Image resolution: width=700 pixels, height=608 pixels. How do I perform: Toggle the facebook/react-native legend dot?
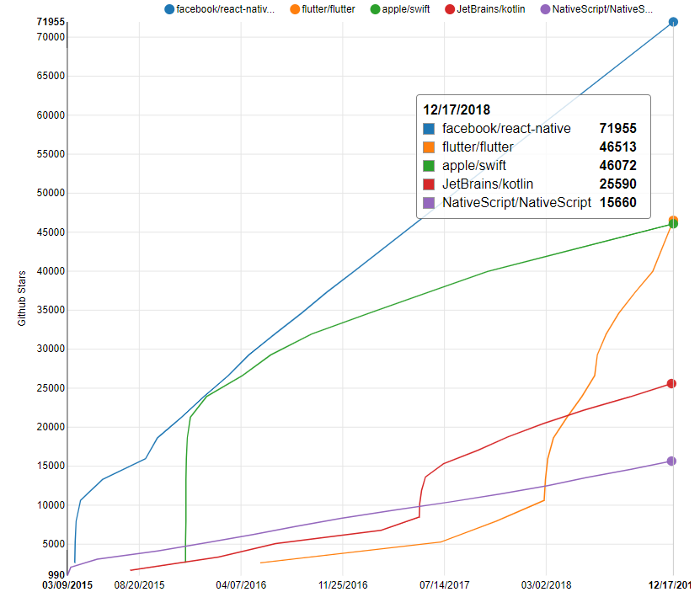pyautogui.click(x=169, y=9)
